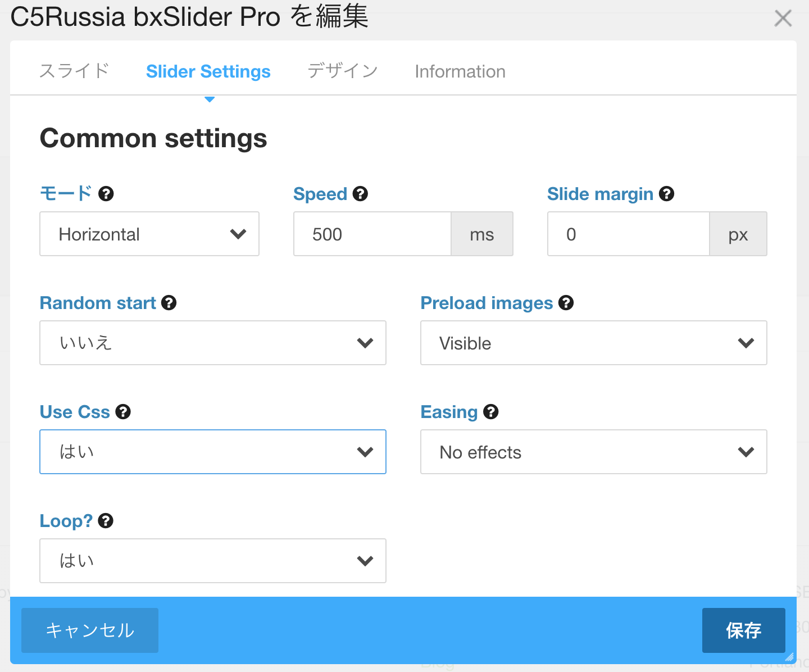Click the Speed input field with 500

click(x=372, y=234)
